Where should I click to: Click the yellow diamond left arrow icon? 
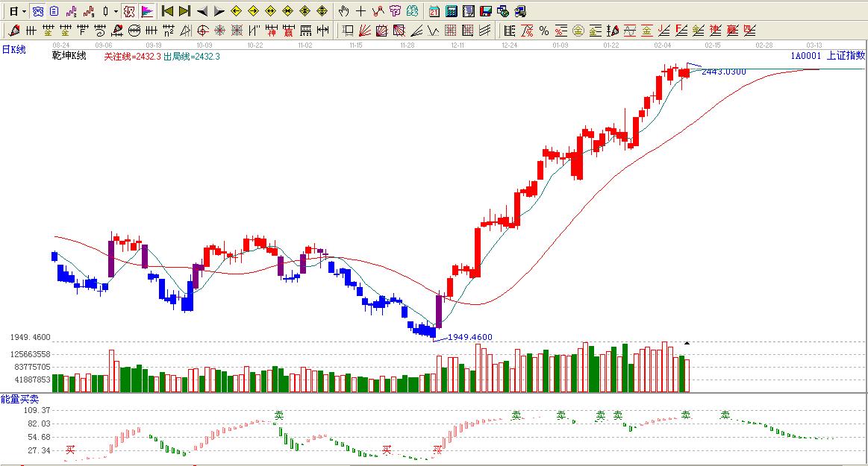pos(236,11)
